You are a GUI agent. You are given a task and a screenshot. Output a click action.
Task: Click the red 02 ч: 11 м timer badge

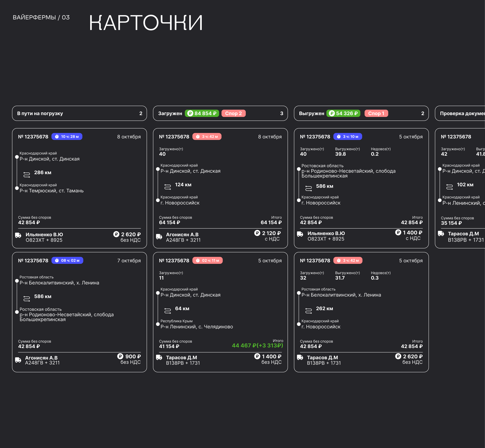(x=207, y=260)
